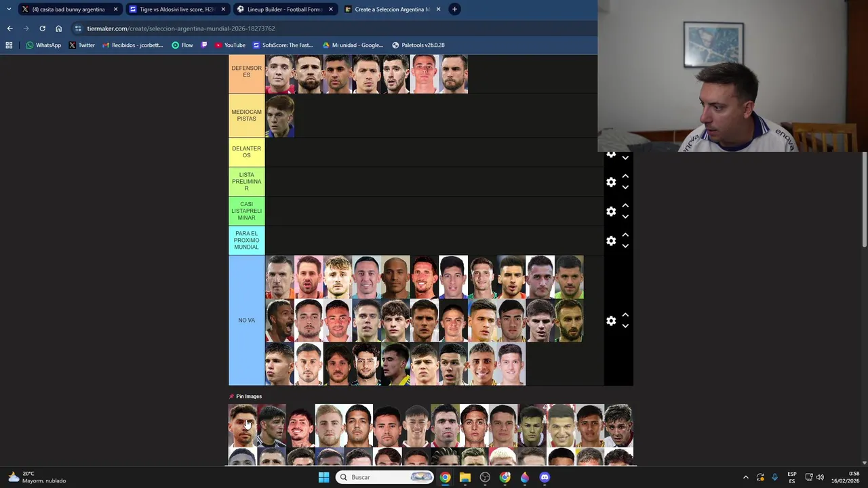Open settings gear for NO VA row
This screenshot has height=488, width=868.
(611, 321)
